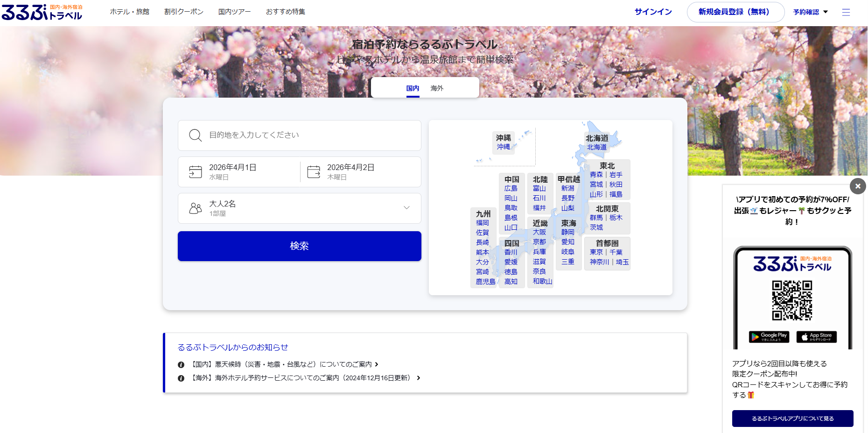
Task: Select the 国内 tab
Action: (x=413, y=88)
